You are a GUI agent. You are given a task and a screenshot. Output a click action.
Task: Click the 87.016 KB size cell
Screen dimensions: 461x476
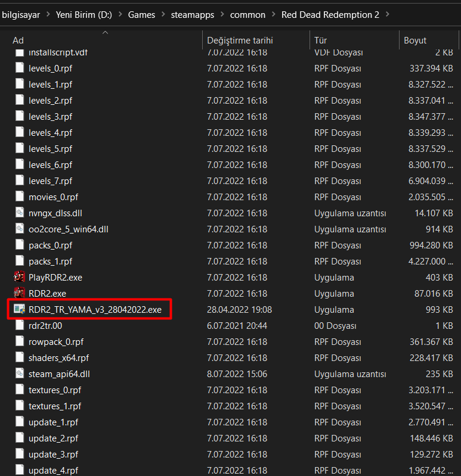tap(434, 294)
